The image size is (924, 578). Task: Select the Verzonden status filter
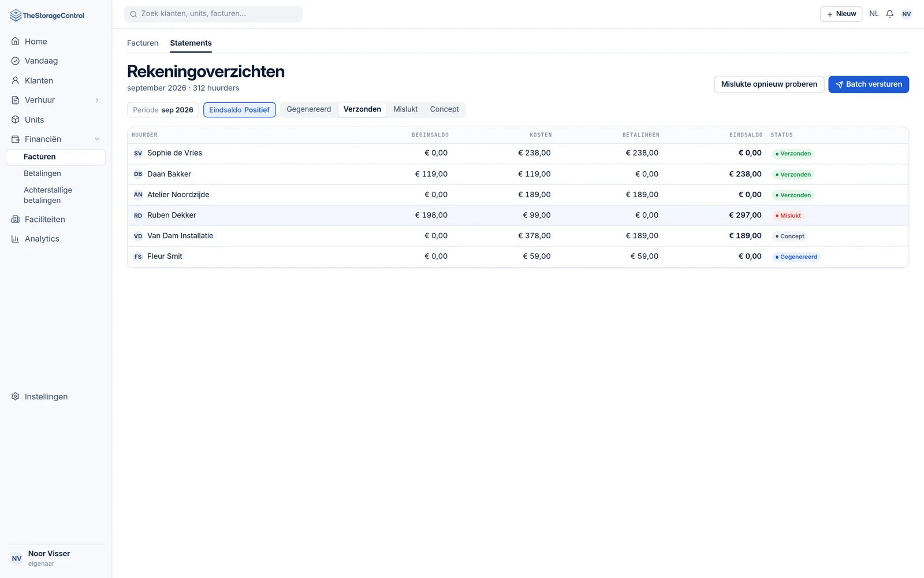click(362, 109)
